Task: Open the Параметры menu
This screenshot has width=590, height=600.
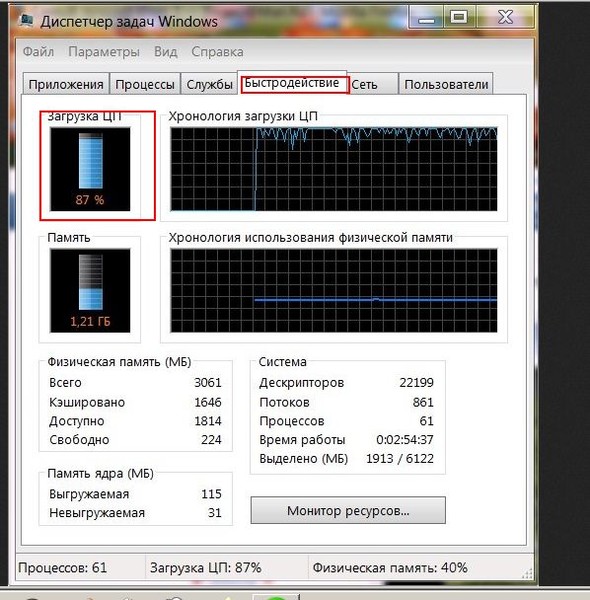Action: [104, 51]
